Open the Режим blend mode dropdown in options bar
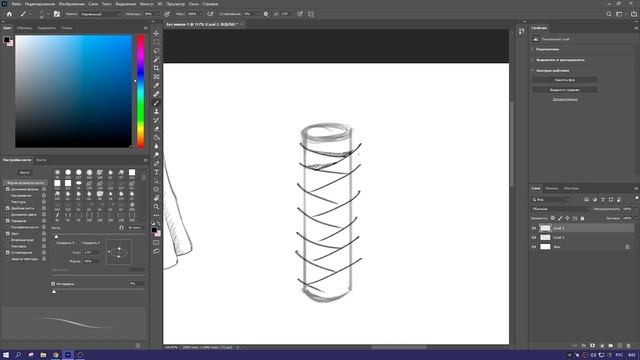Screen dimensions: 640x360 click(x=100, y=14)
